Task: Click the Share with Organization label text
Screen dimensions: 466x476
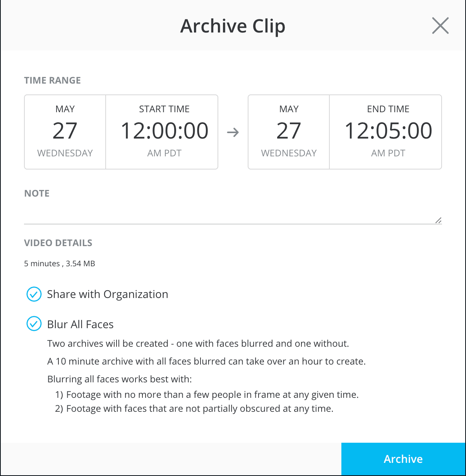Action: click(x=108, y=294)
